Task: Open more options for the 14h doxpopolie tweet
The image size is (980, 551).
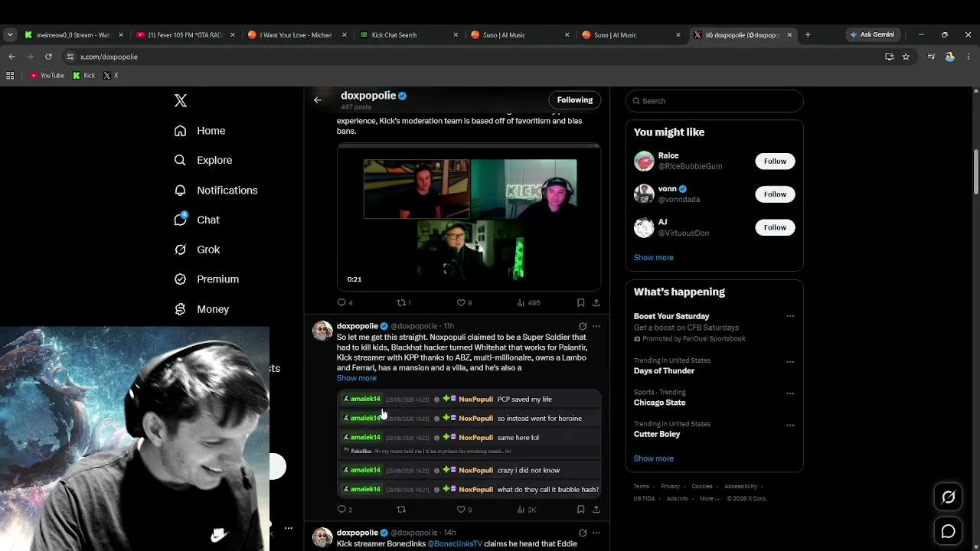Action: tap(596, 533)
